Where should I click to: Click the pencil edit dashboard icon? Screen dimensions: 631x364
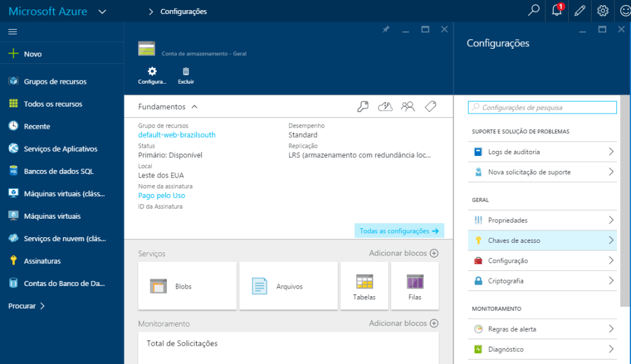(x=580, y=11)
